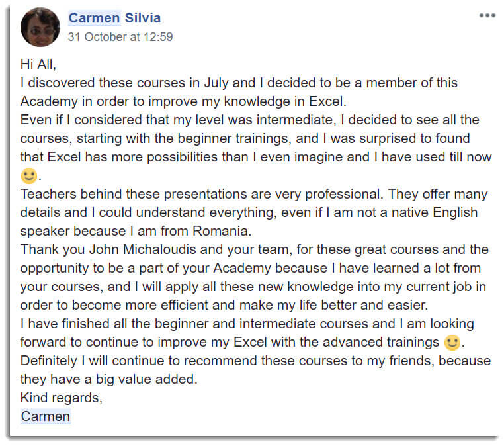
Task: Click the 31 October at 12:59 timestamp
Action: tap(120, 37)
